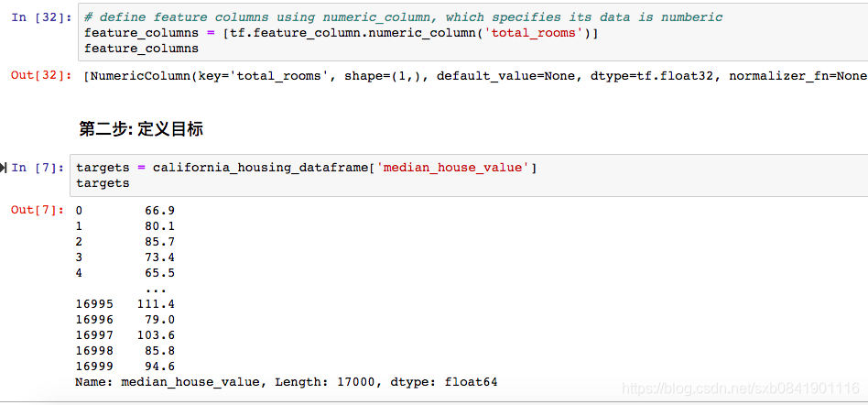
Task: Click output row 0 with value 66.9
Action: click(x=125, y=210)
